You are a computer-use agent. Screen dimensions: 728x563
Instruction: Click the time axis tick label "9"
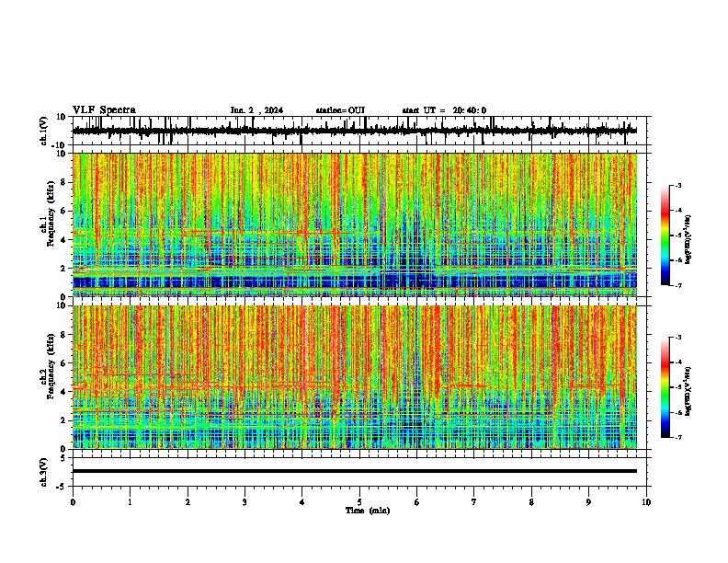[x=588, y=502]
